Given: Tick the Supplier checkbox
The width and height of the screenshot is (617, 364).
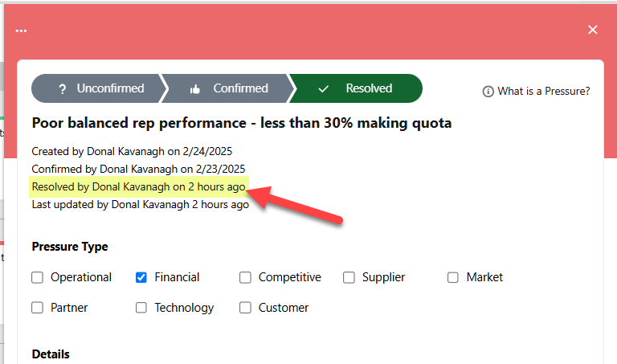Looking at the screenshot, I should [349, 278].
